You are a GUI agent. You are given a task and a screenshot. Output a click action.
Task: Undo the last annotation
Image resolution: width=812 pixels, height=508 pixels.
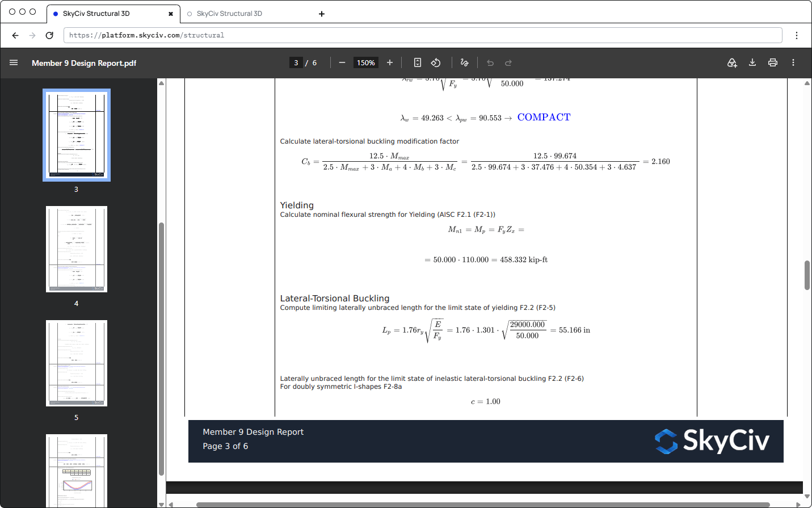pyautogui.click(x=490, y=63)
